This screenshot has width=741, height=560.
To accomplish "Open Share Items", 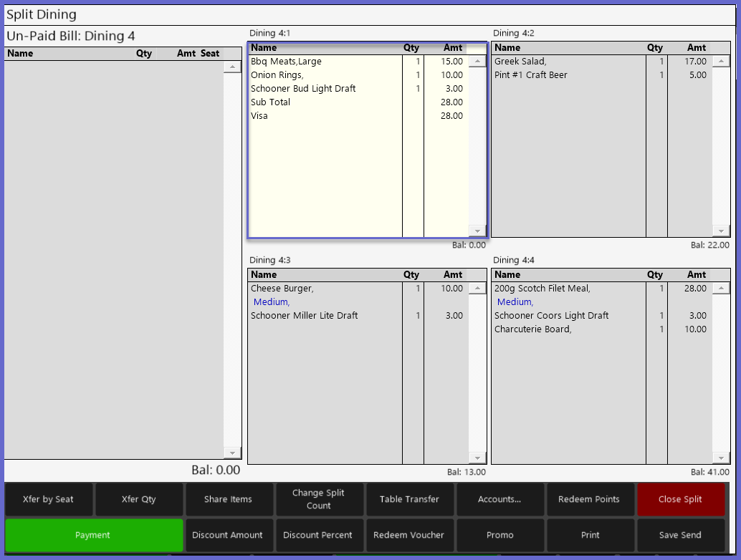I will [x=228, y=499].
